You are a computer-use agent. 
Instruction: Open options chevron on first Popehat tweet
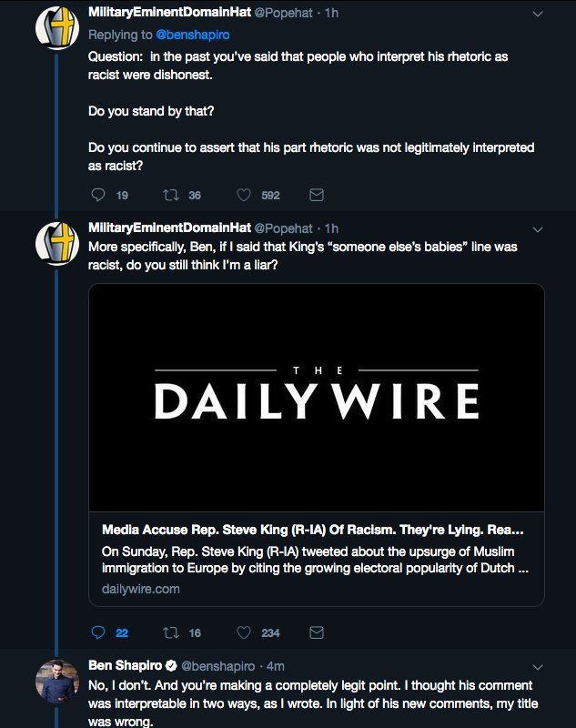[x=538, y=15]
